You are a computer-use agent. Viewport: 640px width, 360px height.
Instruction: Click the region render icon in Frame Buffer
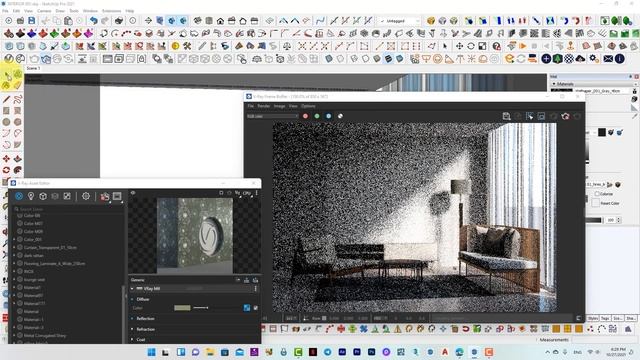541,116
